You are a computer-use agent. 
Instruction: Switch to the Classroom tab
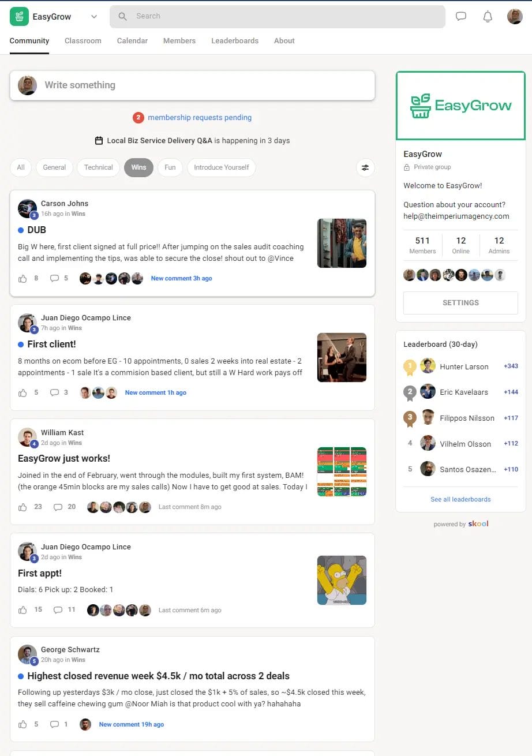tap(83, 41)
